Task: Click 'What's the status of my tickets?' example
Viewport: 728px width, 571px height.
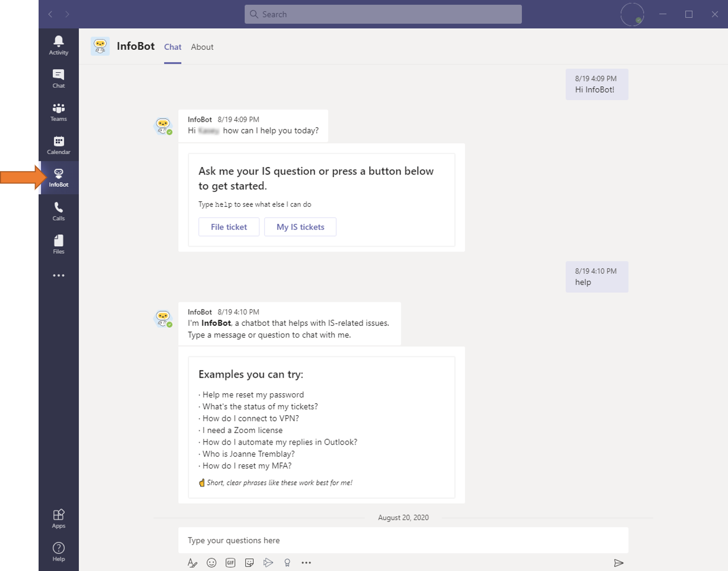Action: pyautogui.click(x=260, y=407)
